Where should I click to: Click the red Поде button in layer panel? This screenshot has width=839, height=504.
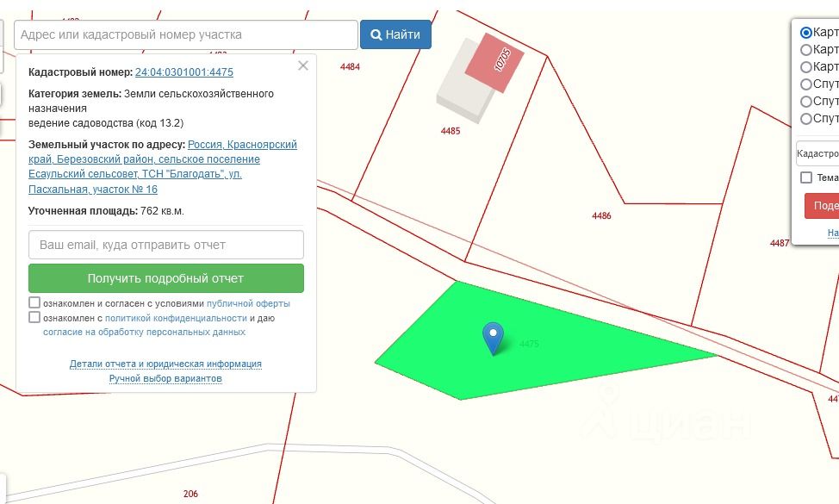click(x=822, y=206)
